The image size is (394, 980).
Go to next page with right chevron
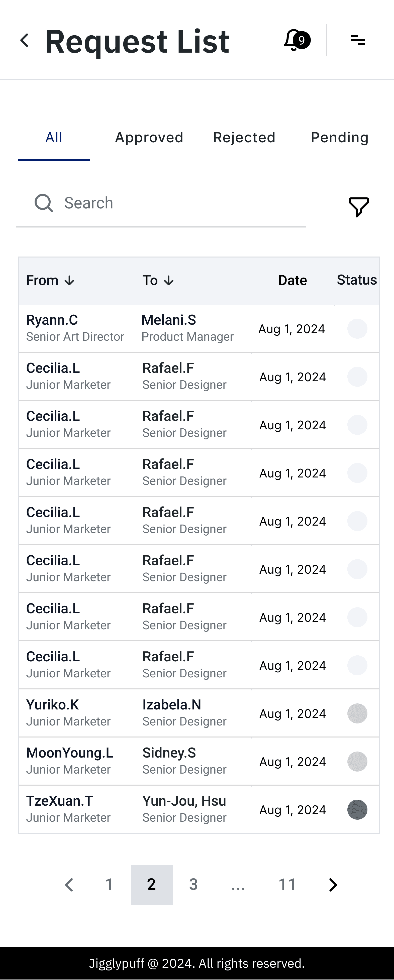[333, 885]
